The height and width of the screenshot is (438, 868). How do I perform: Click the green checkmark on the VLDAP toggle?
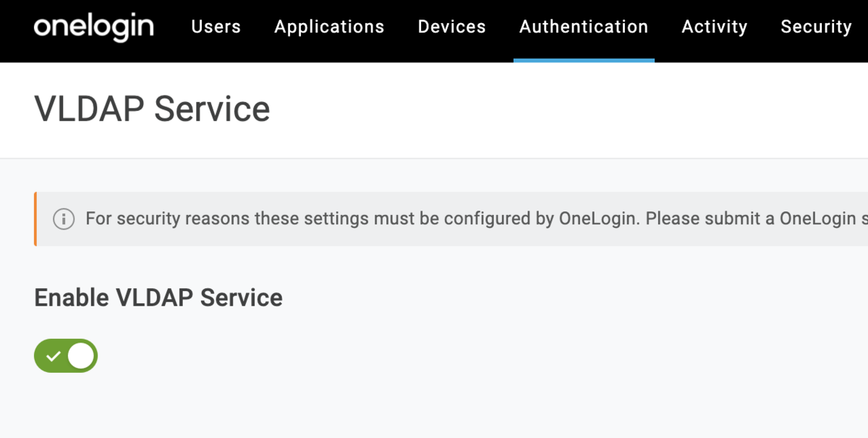point(52,355)
